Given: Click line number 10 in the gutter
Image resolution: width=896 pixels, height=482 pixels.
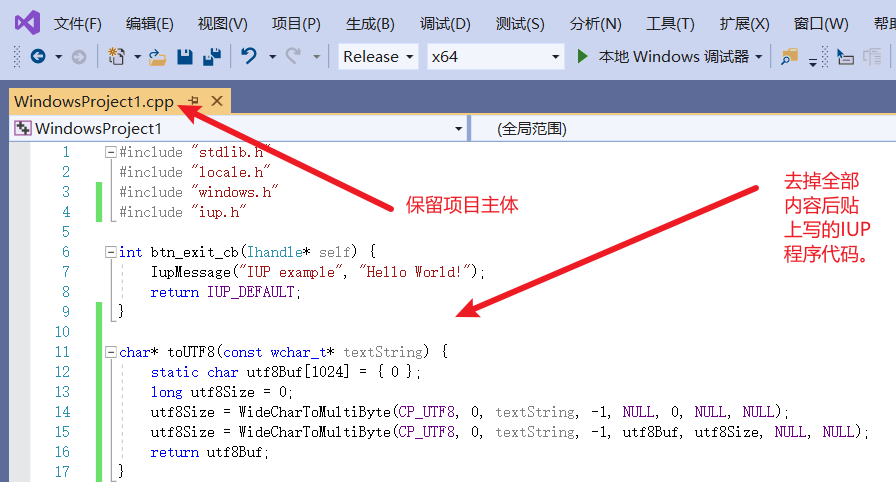Looking at the screenshot, I should (62, 332).
